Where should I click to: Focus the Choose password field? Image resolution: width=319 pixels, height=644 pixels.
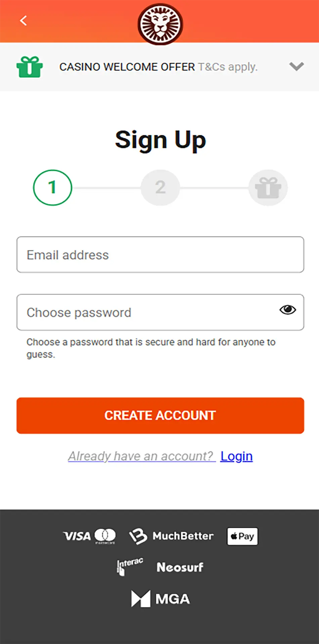click(x=148, y=313)
